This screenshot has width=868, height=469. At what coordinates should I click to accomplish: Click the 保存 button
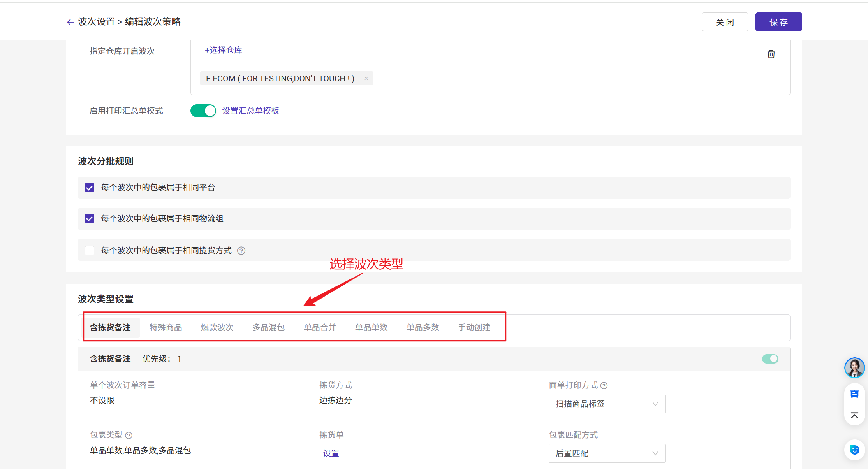click(x=778, y=22)
